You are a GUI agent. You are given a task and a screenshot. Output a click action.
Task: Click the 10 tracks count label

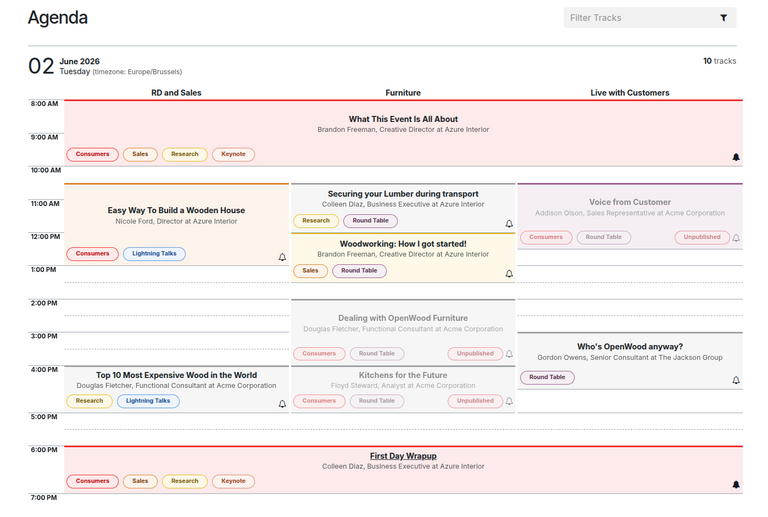720,61
